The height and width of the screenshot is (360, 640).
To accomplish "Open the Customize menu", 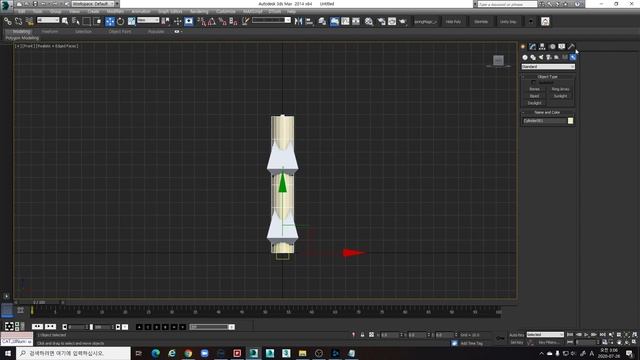I will tap(226, 11).
